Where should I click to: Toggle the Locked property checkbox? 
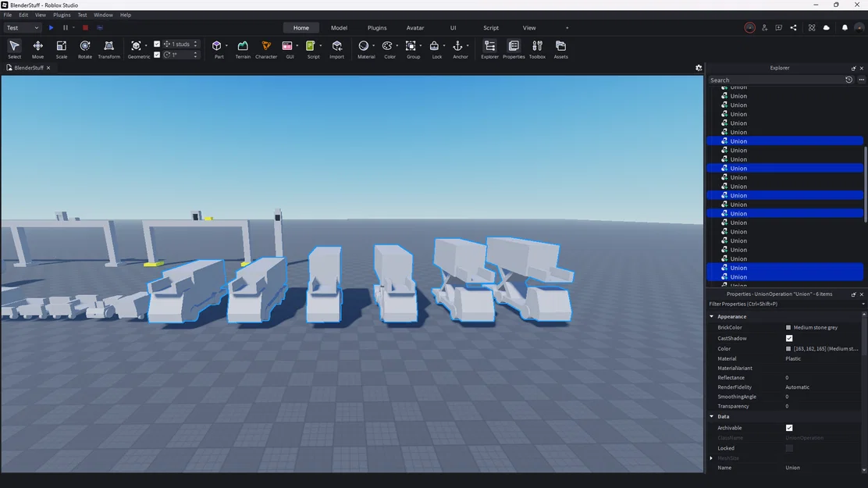pyautogui.click(x=789, y=448)
